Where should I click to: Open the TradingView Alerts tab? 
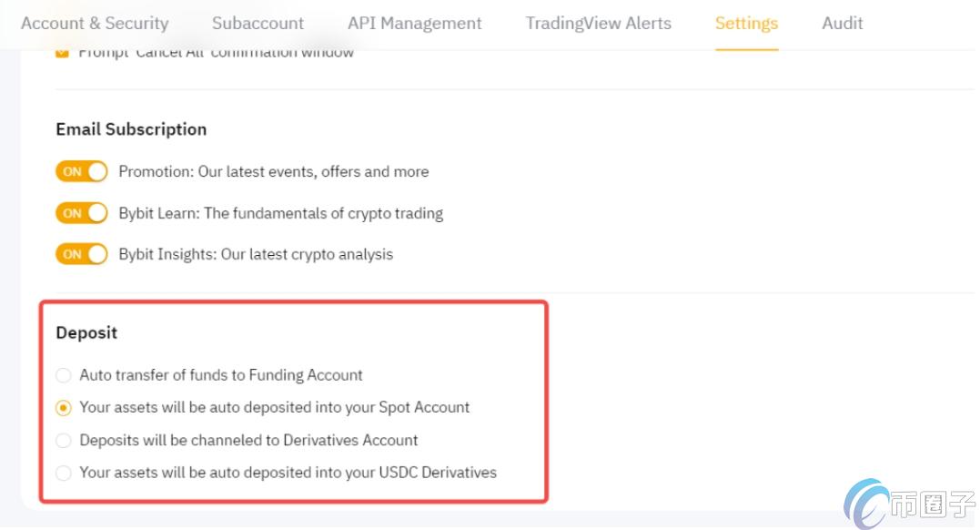pyautogui.click(x=598, y=24)
